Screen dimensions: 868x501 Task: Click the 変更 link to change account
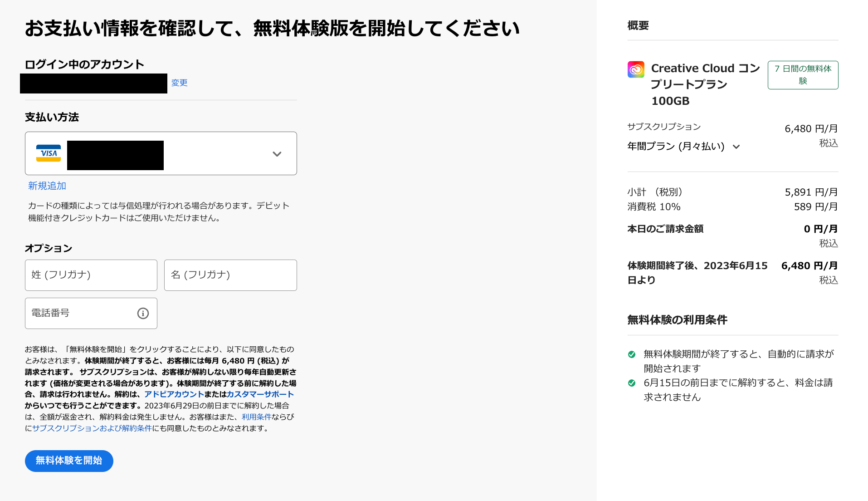click(x=179, y=83)
